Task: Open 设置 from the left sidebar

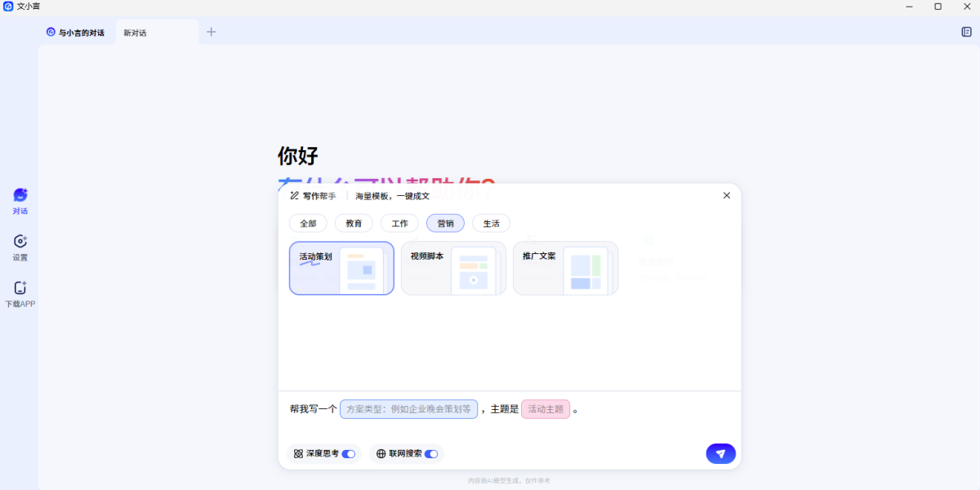Action: pos(20,245)
